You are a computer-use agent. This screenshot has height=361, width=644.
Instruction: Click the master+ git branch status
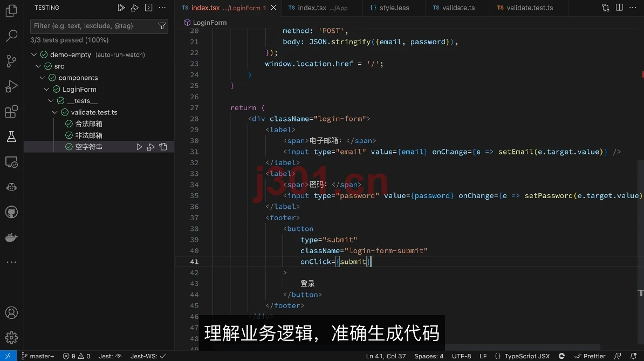click(x=38, y=356)
